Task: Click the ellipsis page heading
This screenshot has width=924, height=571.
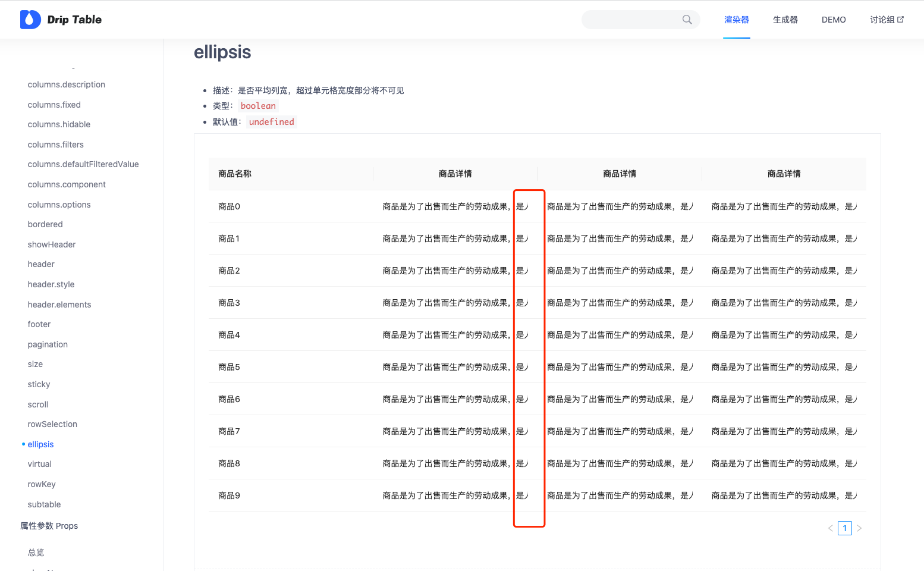Action: (x=222, y=52)
